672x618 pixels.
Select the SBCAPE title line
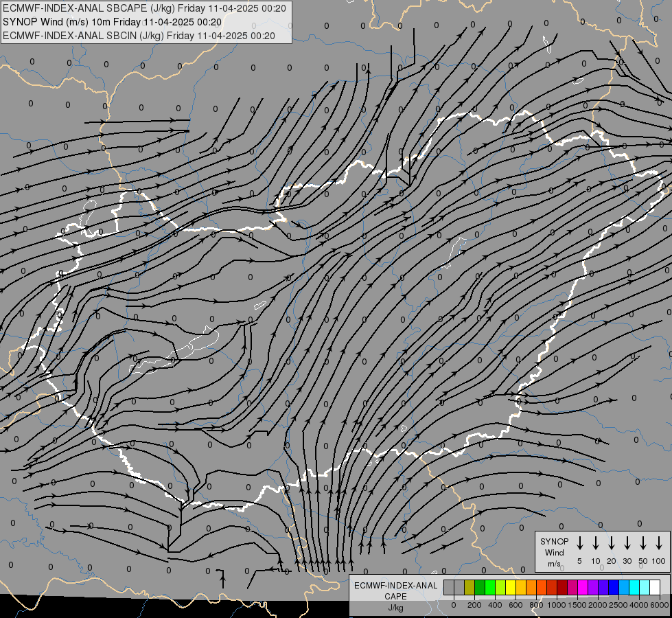click(144, 8)
